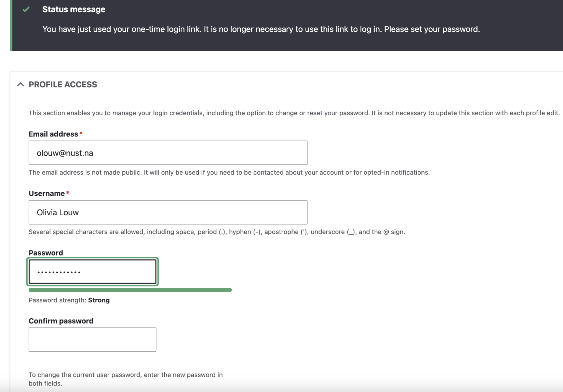
Task: Click the email privacy help text
Action: (229, 172)
